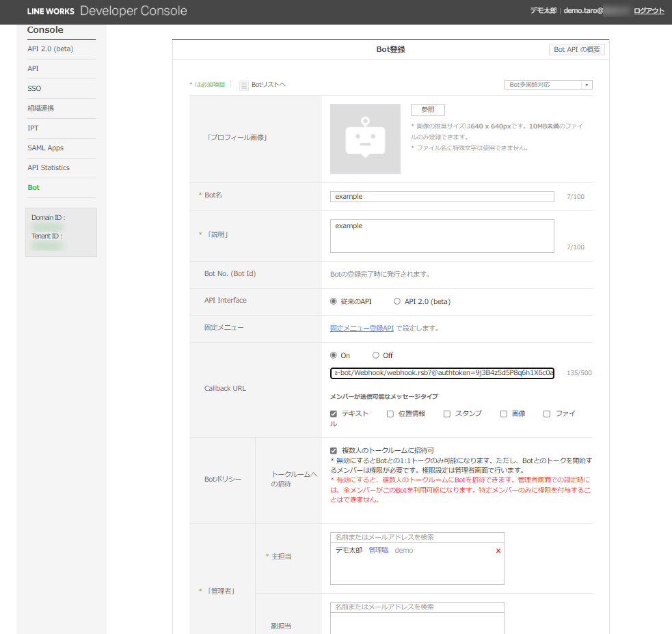Image resolution: width=672 pixels, height=634 pixels.
Task: Enable the ファイル message type checkbox
Action: [x=546, y=414]
